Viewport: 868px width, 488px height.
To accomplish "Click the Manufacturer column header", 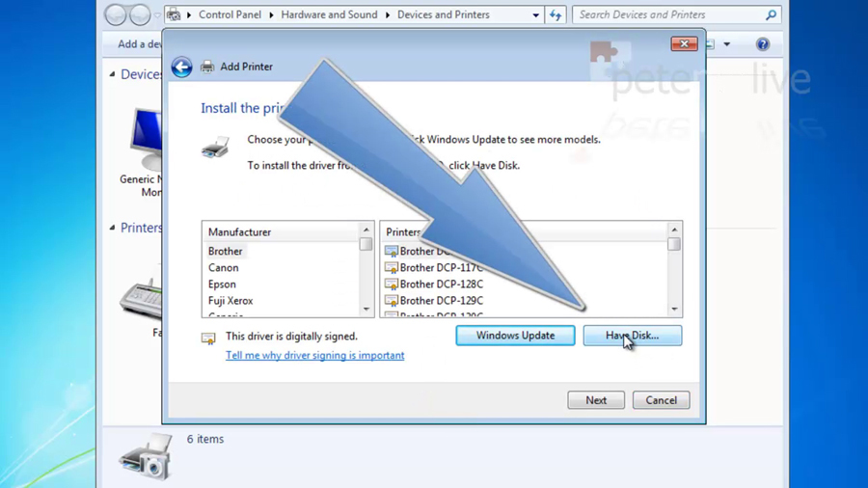I will tap(282, 232).
